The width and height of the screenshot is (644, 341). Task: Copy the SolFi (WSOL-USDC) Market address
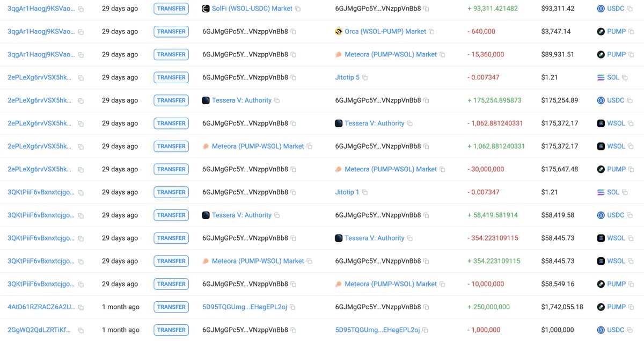click(298, 9)
